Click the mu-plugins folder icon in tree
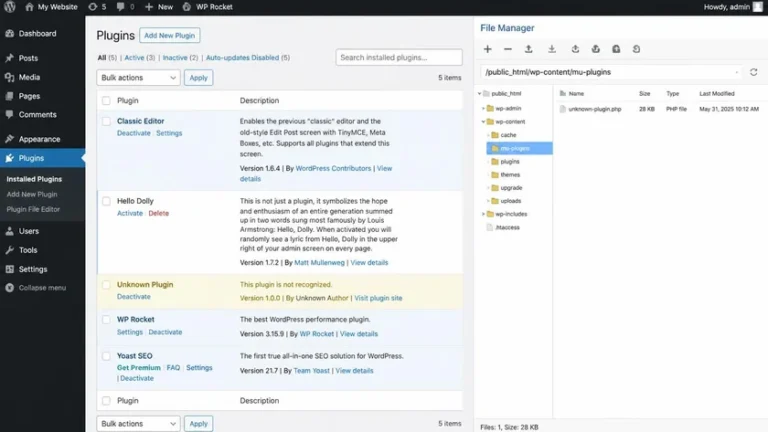The width and height of the screenshot is (768, 432). click(495, 148)
